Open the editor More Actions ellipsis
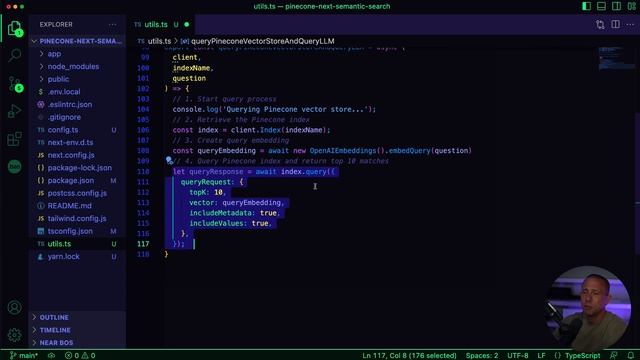The image size is (640, 360). click(x=630, y=24)
